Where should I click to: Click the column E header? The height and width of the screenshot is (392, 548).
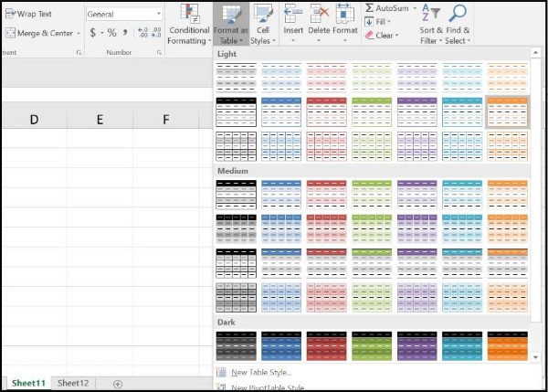(x=99, y=120)
